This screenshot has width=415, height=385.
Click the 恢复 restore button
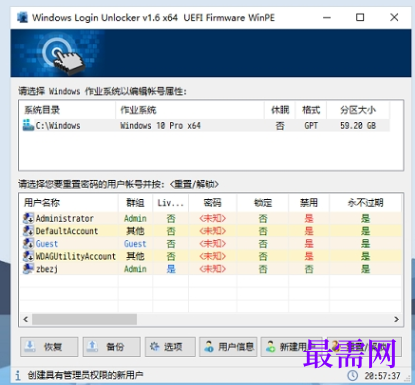pyautogui.click(x=49, y=347)
